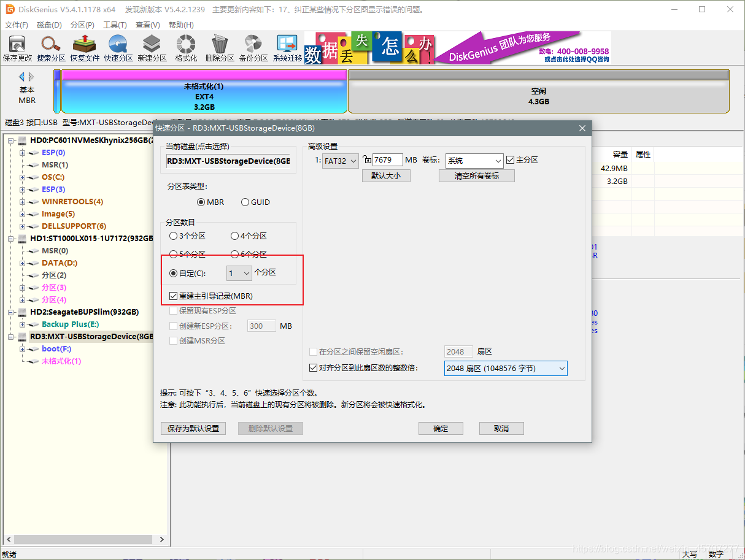Open the 工具(T) menu
This screenshot has height=560, width=745.
(x=115, y=25)
